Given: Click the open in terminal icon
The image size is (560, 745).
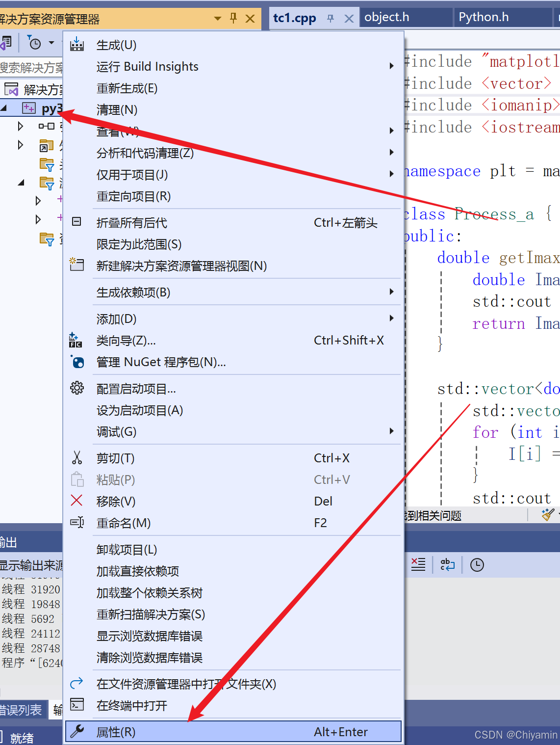Looking at the screenshot, I should [x=77, y=705].
